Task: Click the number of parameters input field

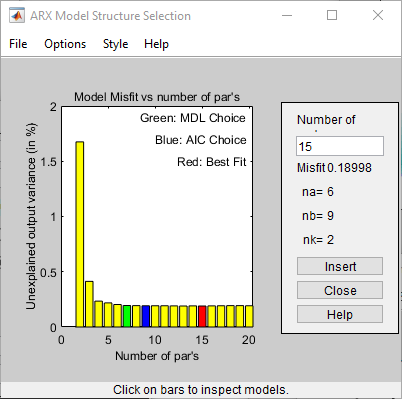Action: click(340, 146)
